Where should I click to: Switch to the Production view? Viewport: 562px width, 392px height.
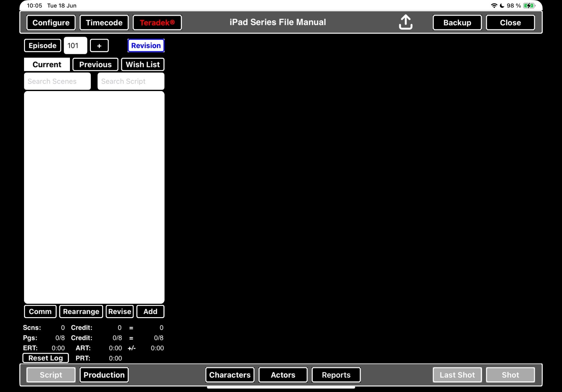(x=104, y=375)
